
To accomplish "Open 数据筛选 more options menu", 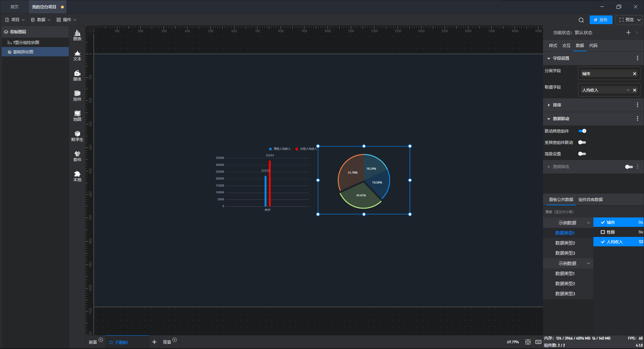I will click(x=637, y=166).
